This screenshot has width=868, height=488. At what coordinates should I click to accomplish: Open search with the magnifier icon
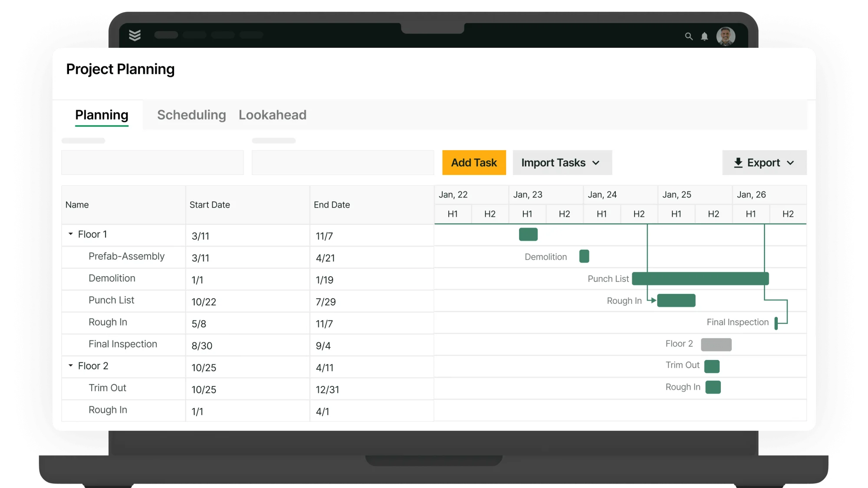(688, 36)
